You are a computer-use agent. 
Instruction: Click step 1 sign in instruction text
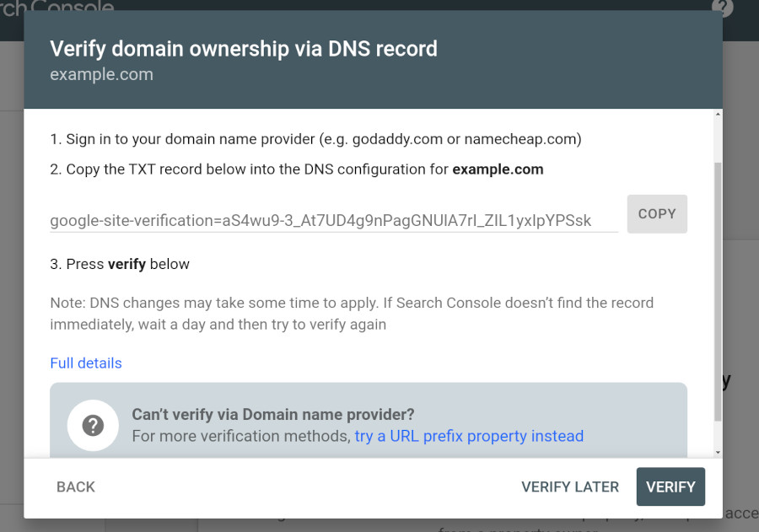(315, 139)
